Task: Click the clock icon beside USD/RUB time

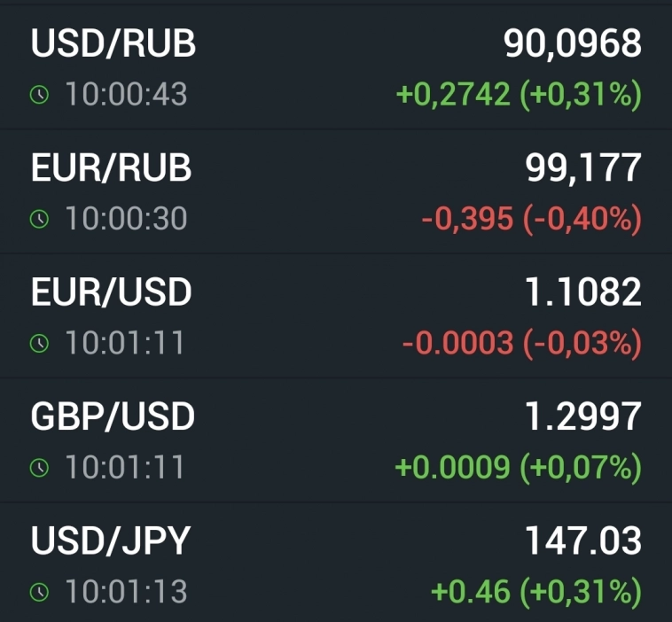Action: click(x=39, y=95)
